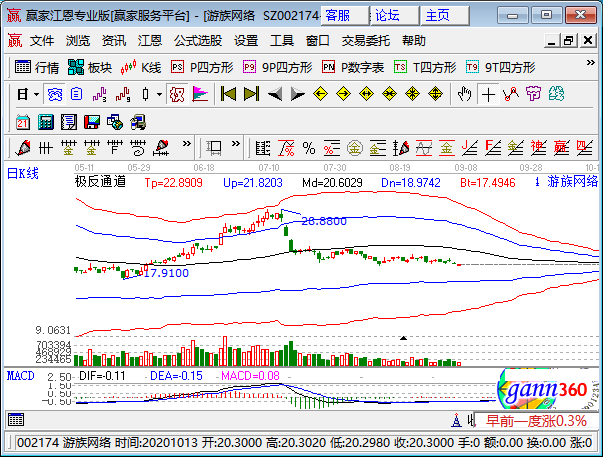Click the circled 金 golden ratio icon
Viewport: 603px width, 457px height.
pos(355,148)
